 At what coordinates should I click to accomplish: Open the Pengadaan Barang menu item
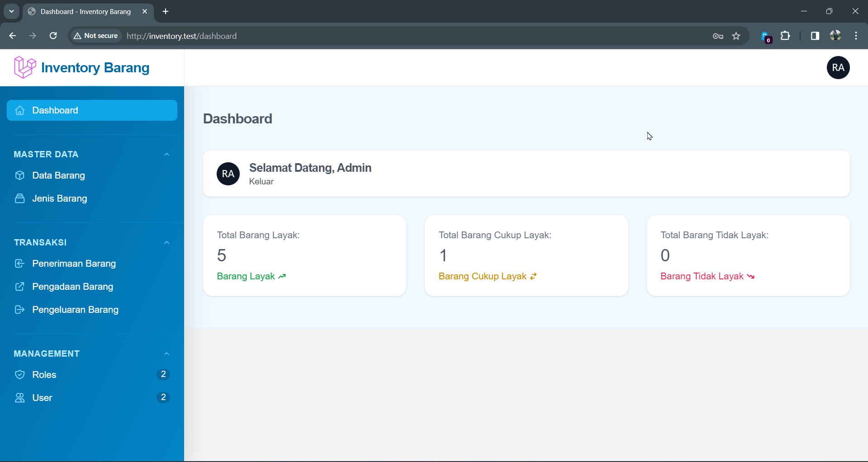pyautogui.click(x=92, y=287)
